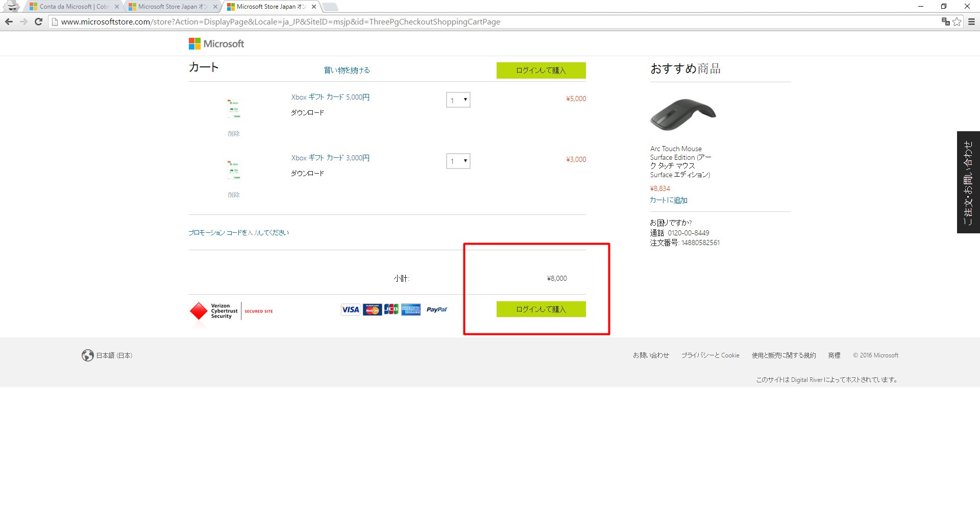
Task: Open Xbox ギフト カード 3,000円 product link
Action: (330, 158)
